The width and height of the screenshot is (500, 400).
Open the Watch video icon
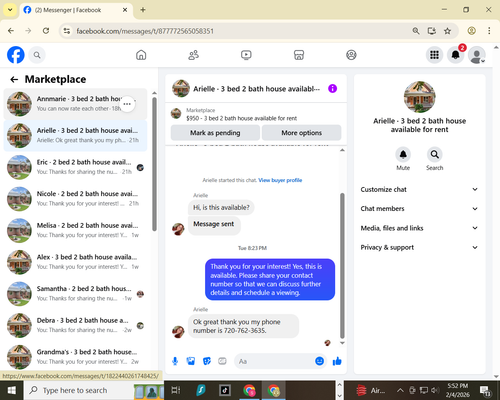(246, 55)
